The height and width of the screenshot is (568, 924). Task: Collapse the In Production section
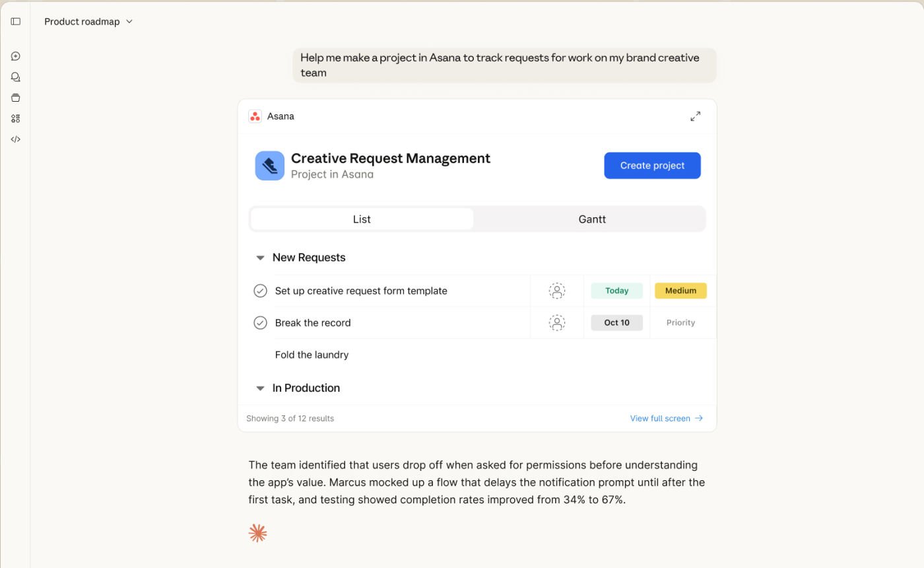pos(260,388)
